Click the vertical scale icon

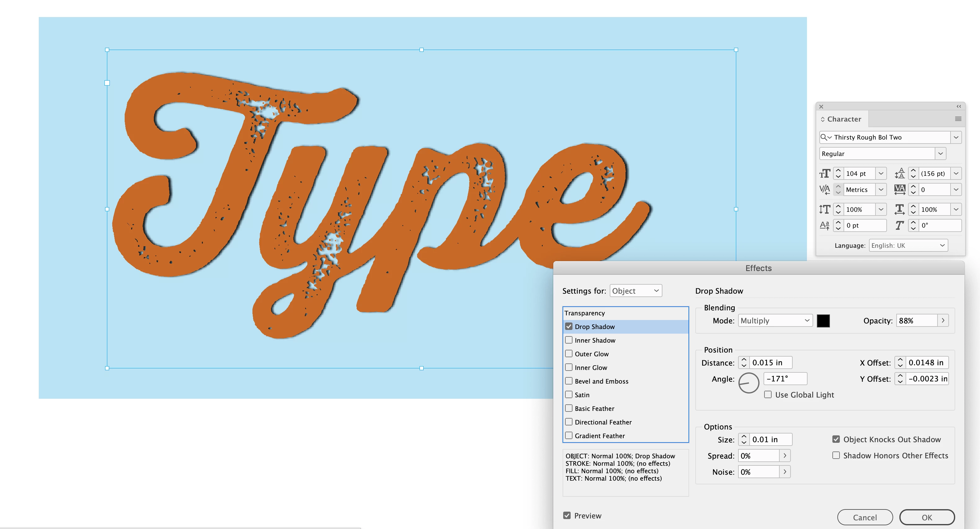[x=824, y=210]
